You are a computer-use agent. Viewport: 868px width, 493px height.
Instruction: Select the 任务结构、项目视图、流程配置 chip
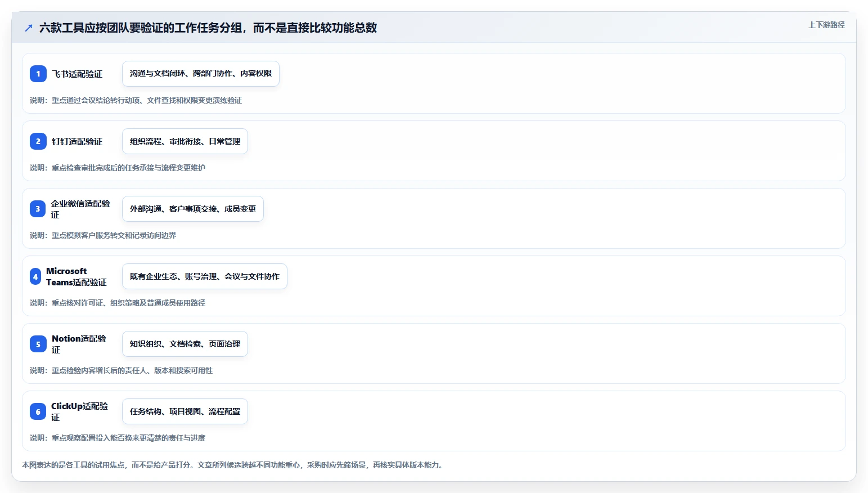(185, 411)
